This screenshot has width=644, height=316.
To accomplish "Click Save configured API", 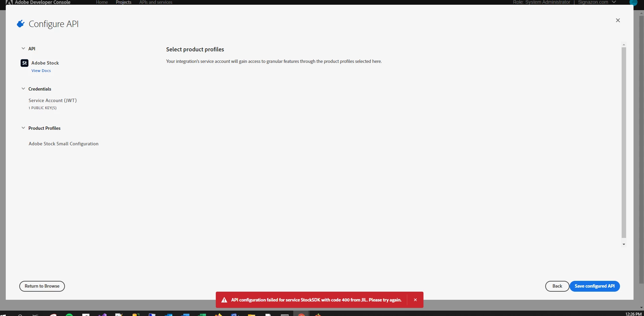I will coord(595,286).
